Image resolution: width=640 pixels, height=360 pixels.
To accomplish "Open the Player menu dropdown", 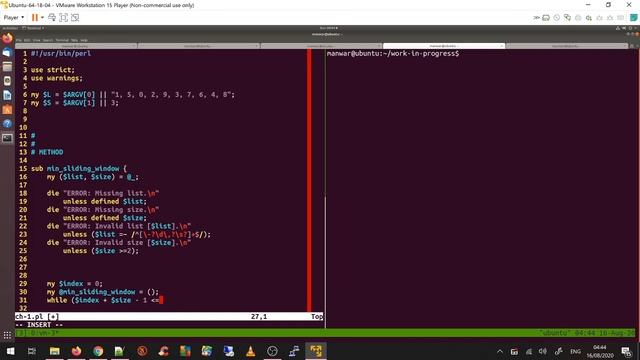I will (x=13, y=18).
